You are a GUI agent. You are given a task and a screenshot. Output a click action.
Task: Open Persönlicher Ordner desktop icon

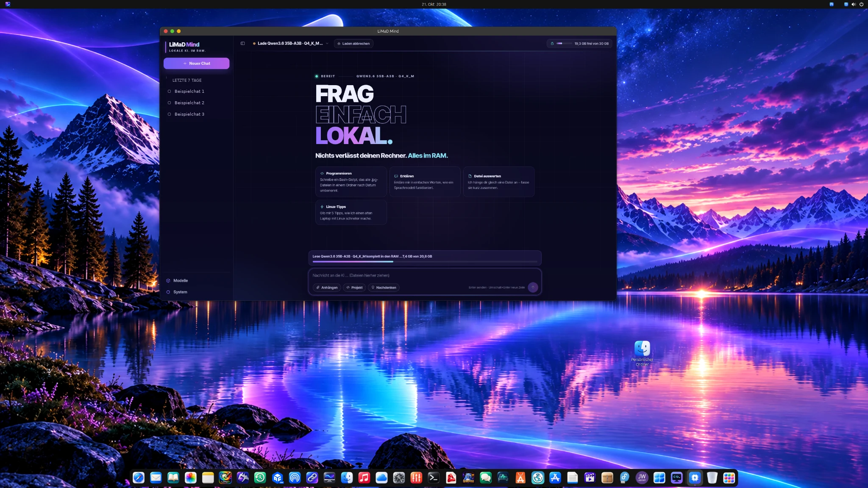pyautogui.click(x=642, y=353)
